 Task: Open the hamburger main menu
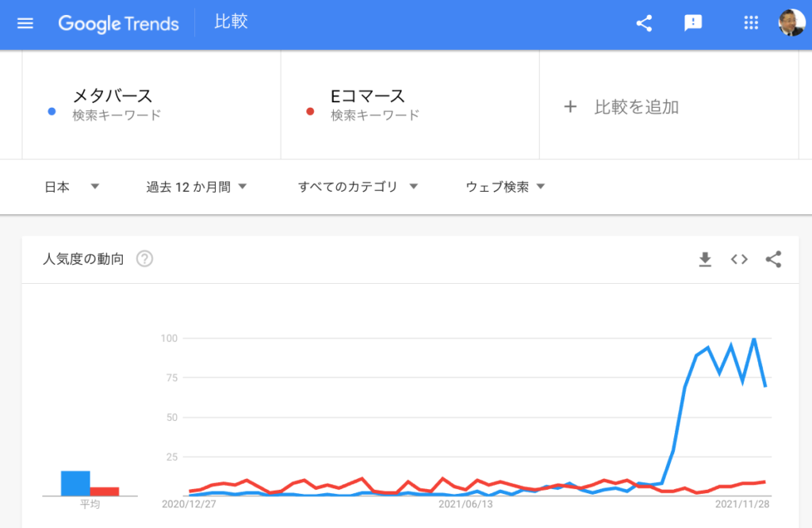(x=25, y=23)
